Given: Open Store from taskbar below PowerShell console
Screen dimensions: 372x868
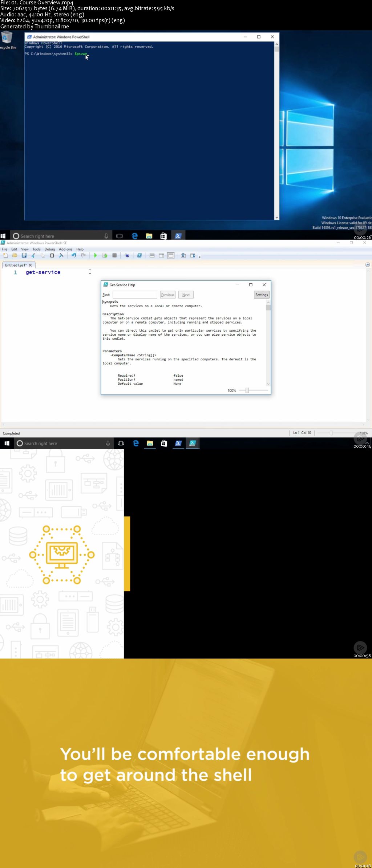Looking at the screenshot, I should tap(163, 236).
